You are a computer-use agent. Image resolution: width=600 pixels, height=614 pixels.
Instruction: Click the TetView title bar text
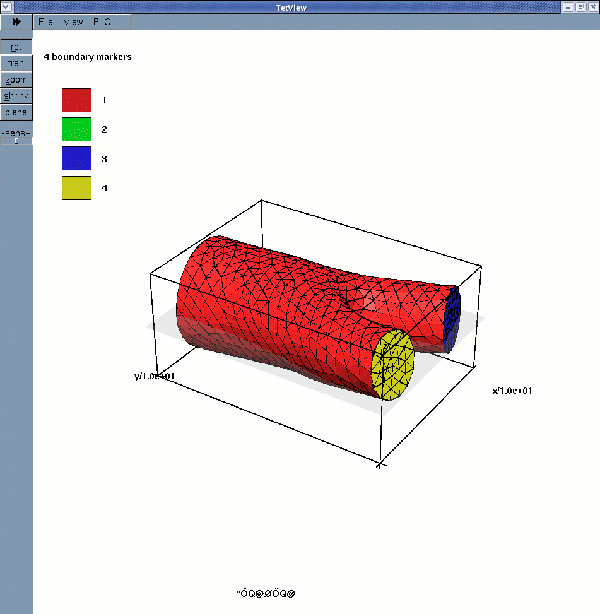click(x=291, y=7)
